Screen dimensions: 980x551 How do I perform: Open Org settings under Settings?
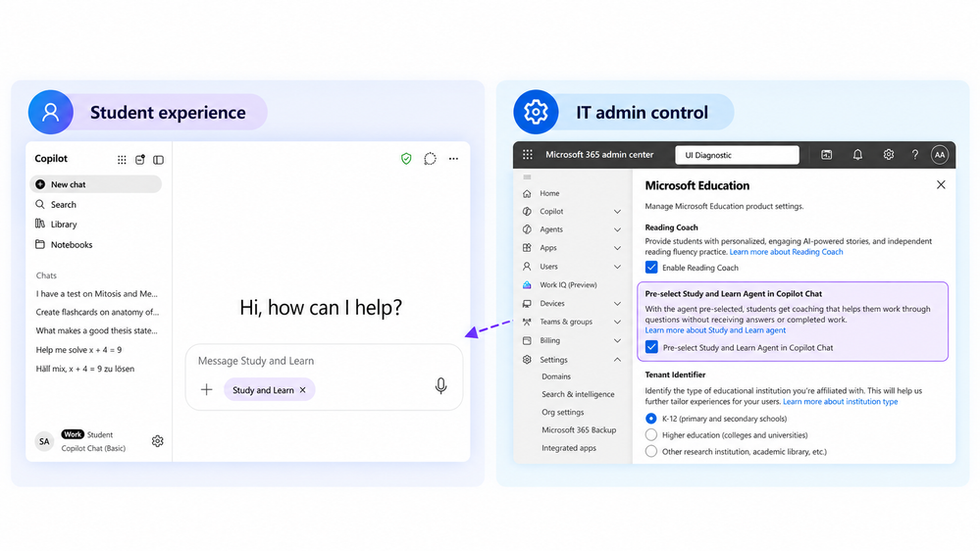click(562, 413)
